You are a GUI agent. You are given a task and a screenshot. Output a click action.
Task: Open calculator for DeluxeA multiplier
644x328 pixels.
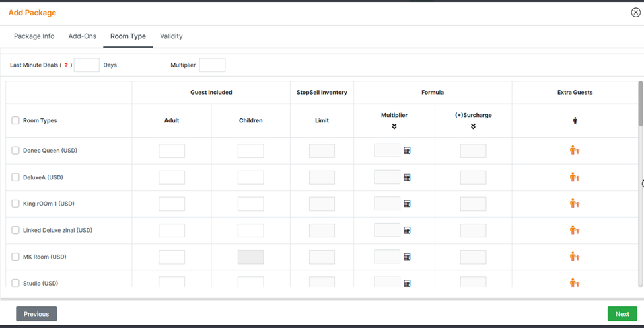click(x=407, y=177)
